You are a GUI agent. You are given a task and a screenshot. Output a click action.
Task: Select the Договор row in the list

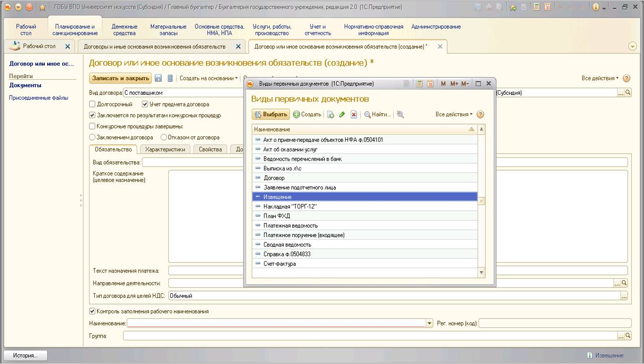(x=365, y=178)
